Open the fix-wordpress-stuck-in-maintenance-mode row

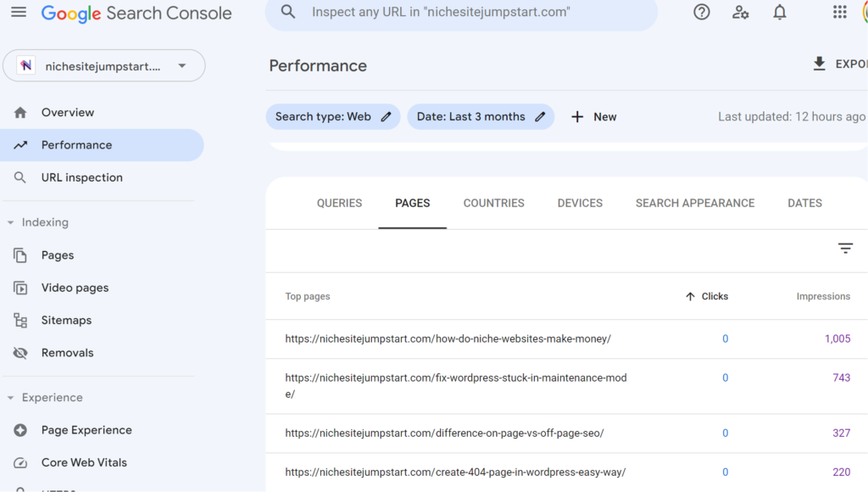(x=567, y=386)
